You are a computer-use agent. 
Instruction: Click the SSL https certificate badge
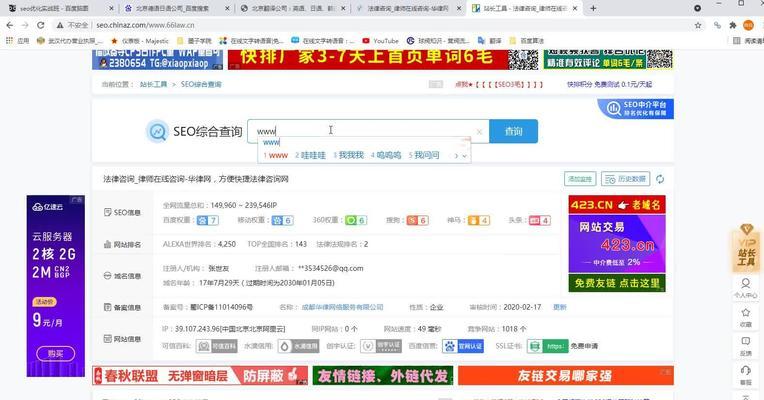[548, 346]
